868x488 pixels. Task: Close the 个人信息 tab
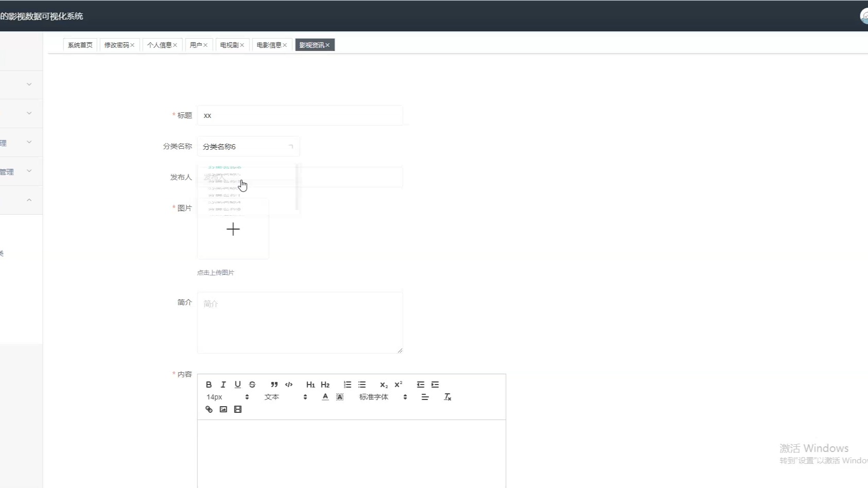[175, 45]
